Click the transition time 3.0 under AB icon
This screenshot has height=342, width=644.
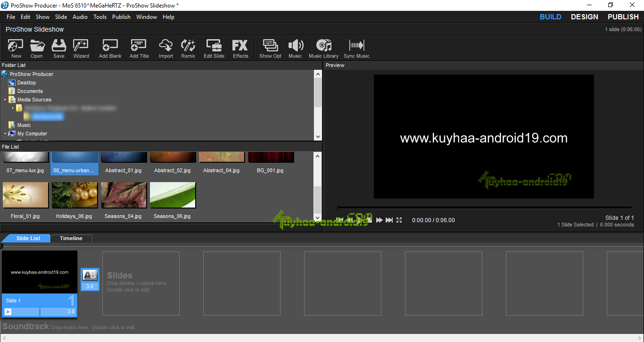point(90,286)
